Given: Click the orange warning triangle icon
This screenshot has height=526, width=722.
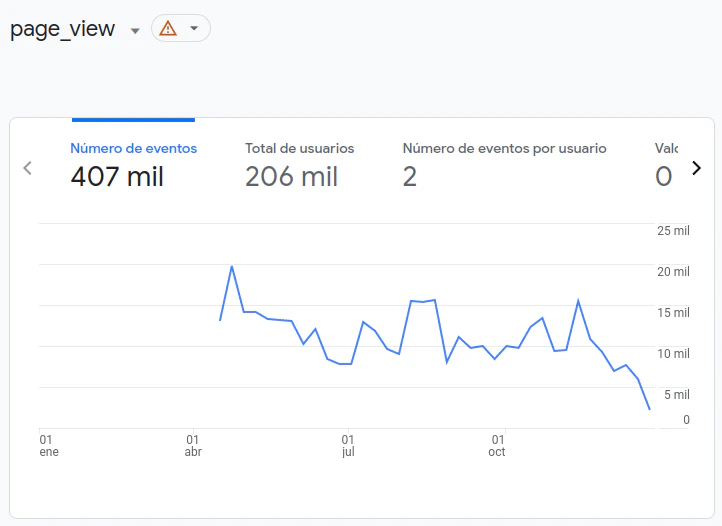Looking at the screenshot, I should point(168,29).
